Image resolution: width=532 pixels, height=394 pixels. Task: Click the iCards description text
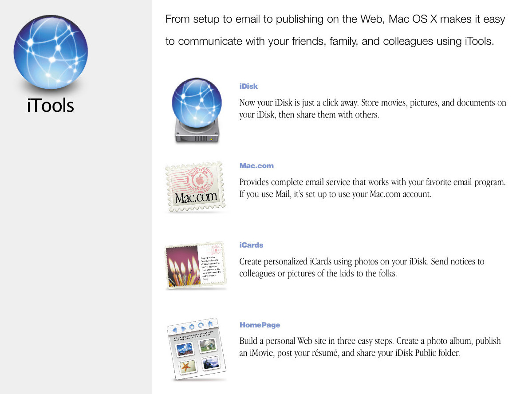[362, 268]
